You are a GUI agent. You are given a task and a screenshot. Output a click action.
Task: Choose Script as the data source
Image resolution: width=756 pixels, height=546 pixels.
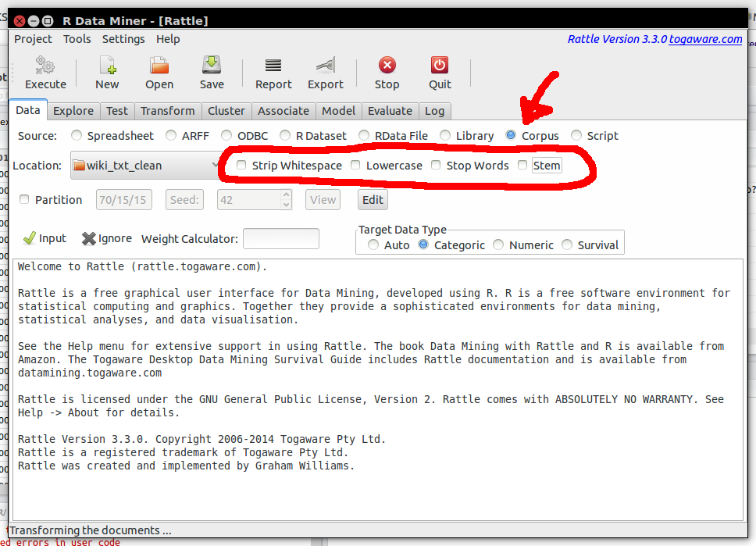(x=576, y=136)
